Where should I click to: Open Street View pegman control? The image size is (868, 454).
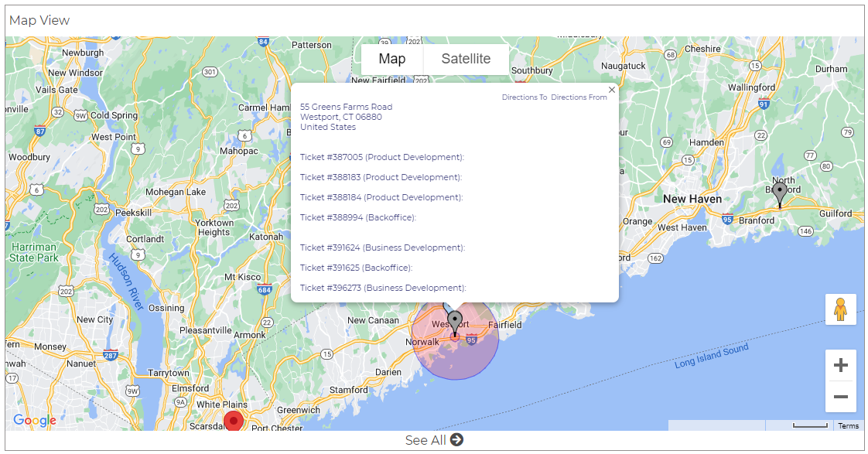pyautogui.click(x=840, y=309)
